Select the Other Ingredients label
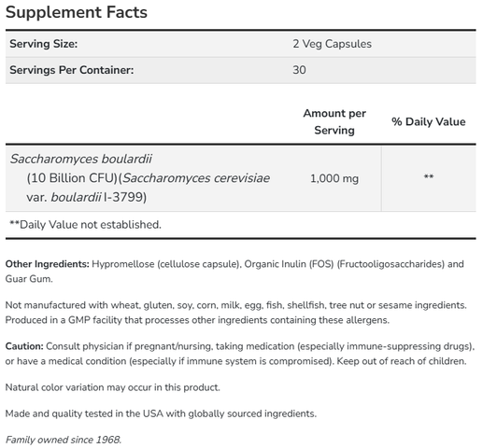Image resolution: width=483 pixels, height=448 pixels. (x=48, y=264)
